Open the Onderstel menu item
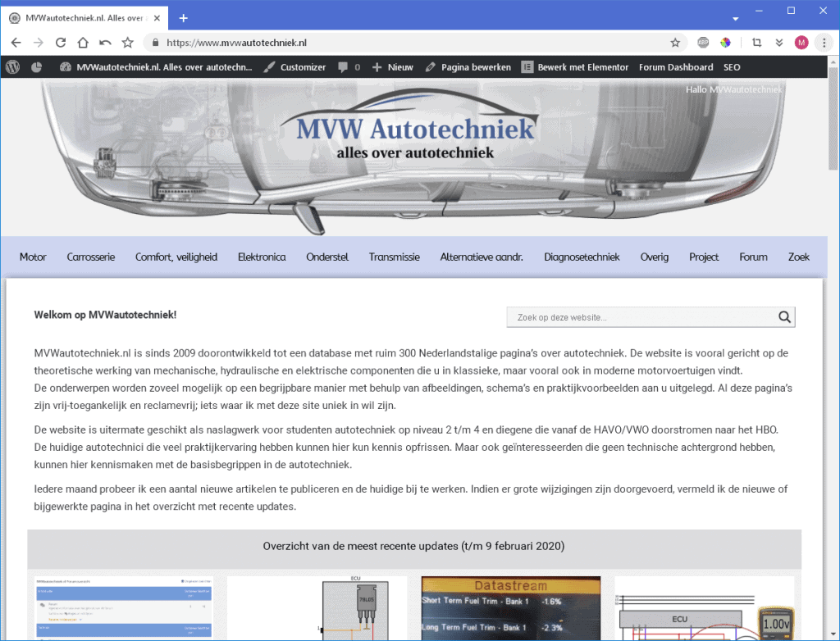This screenshot has width=840, height=641. (327, 257)
